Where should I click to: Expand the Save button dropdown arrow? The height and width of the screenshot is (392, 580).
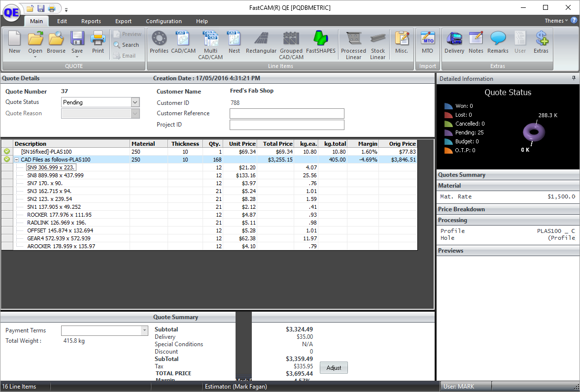pyautogui.click(x=77, y=57)
